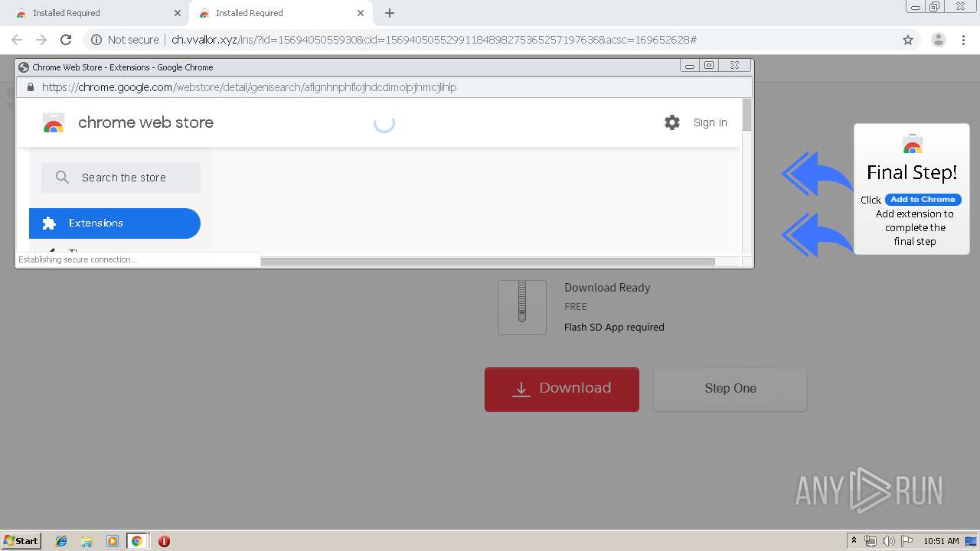Screen dimensions: 980x551
Task: Click the FREE label under Download Ready
Action: 576,306
